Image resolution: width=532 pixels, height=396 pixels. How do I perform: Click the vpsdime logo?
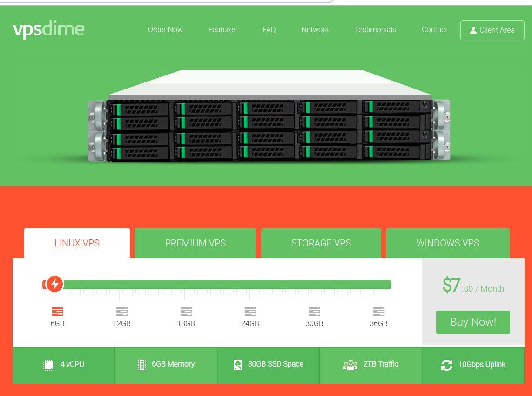point(48,29)
